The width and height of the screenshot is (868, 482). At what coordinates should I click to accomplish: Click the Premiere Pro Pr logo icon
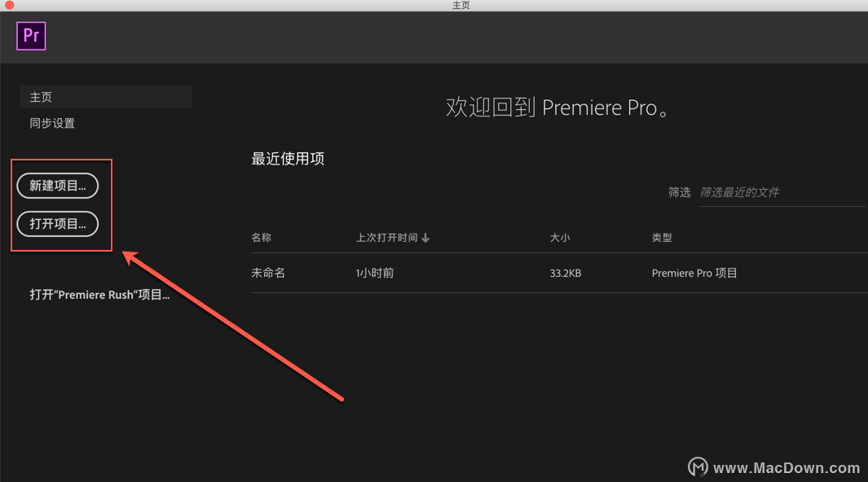[31, 36]
